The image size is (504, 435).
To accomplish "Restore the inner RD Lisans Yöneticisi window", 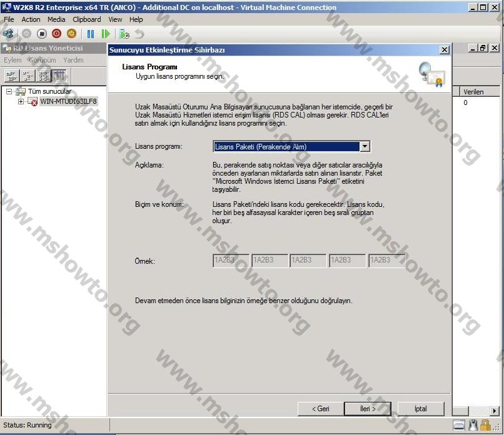I will [483, 48].
